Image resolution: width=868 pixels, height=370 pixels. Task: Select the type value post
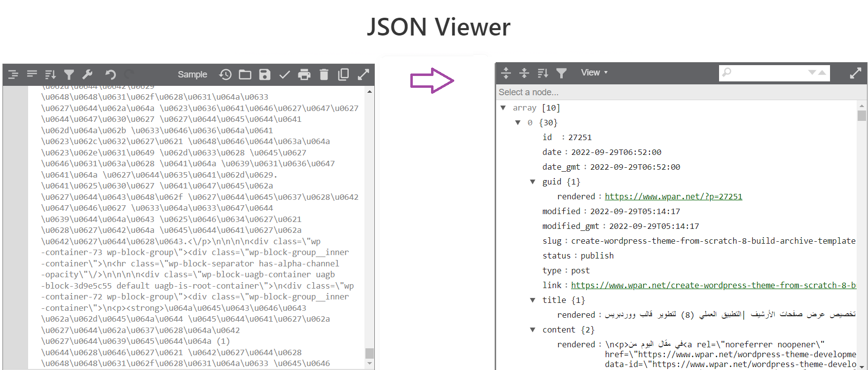tap(580, 270)
